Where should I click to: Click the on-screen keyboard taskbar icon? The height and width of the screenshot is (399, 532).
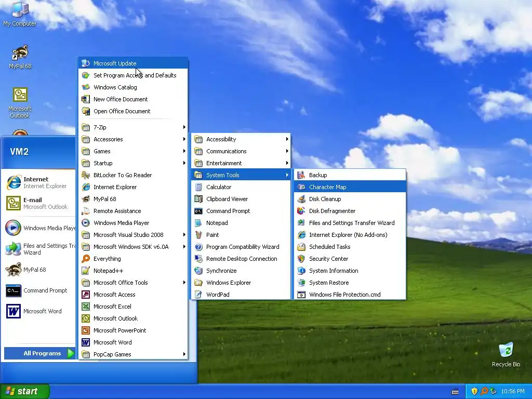tap(455, 392)
